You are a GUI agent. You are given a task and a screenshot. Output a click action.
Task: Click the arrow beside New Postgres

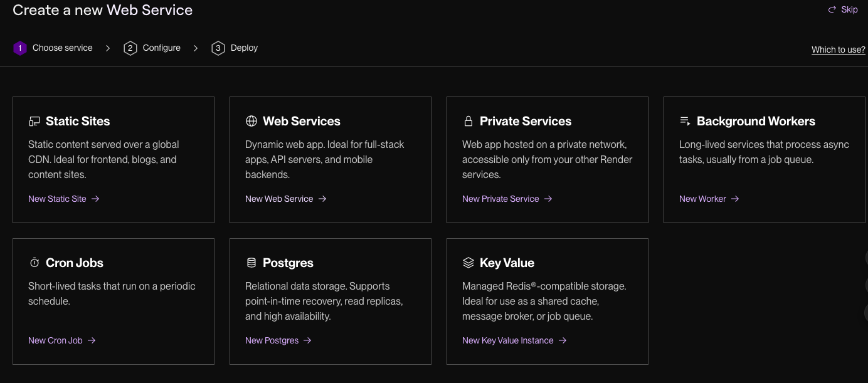[x=307, y=340]
